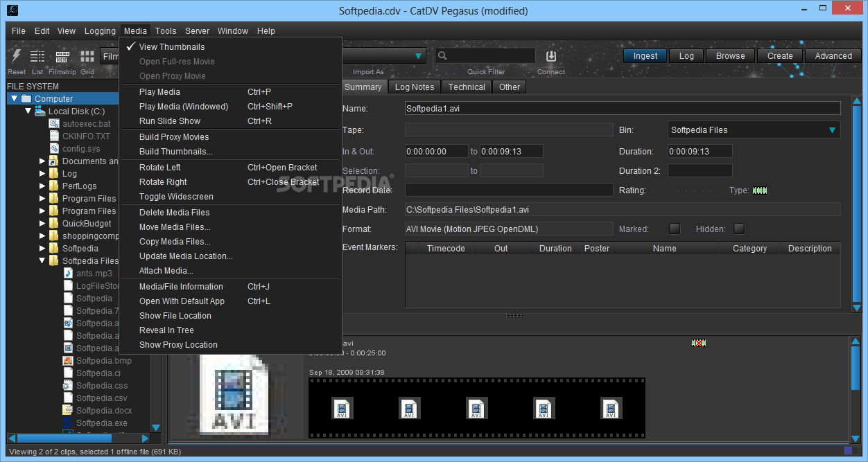Viewport: 868px width, 462px height.
Task: Click the Softpedia.bmp image file icon
Action: [68, 361]
